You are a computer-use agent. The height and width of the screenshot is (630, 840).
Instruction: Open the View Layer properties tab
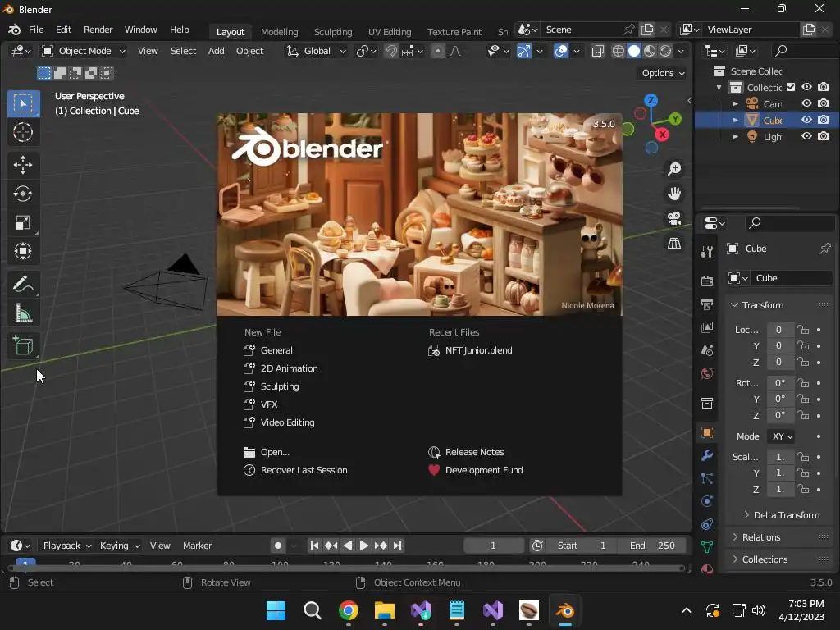(707, 326)
